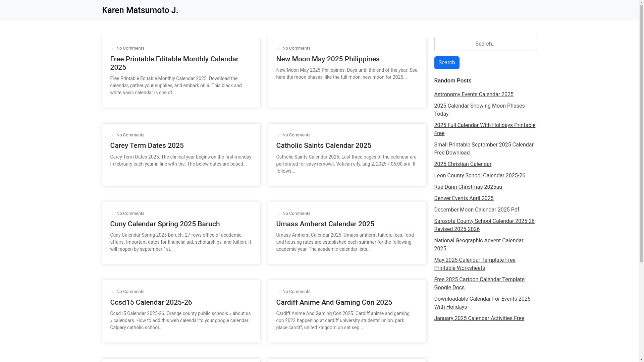
Task: Click the New Moon May excerpt text
Action: point(346,74)
